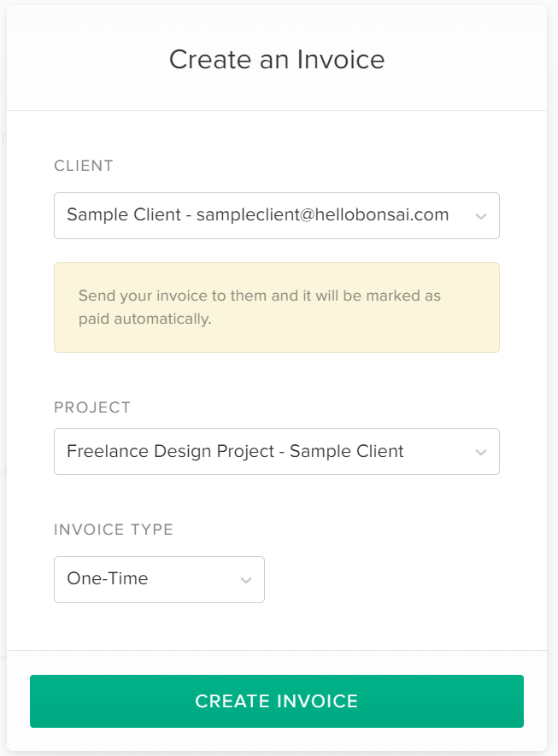Click the yellow auto-paid notice box
This screenshot has width=558, height=756.
point(277,306)
